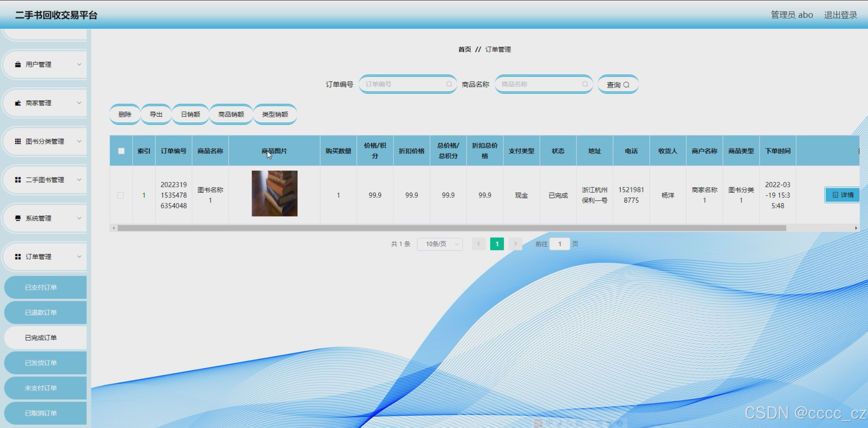Viewport: 868px width, 428px height.
Task: Open the 10条/页 page size dropdown
Action: (x=440, y=244)
